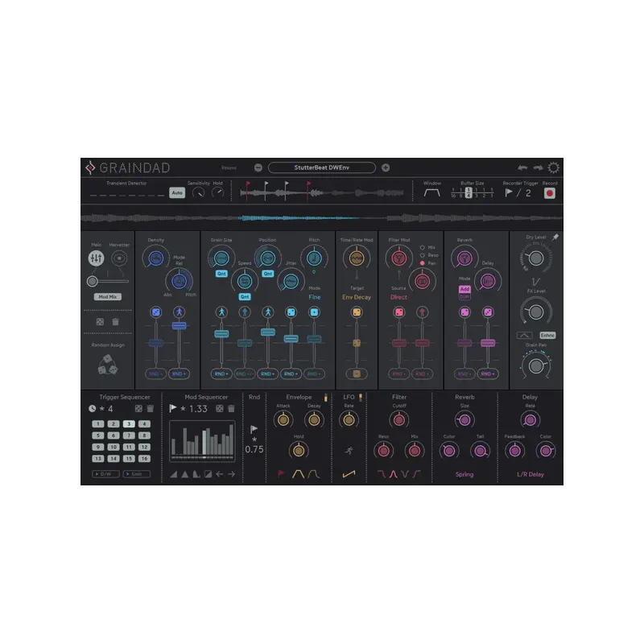Screen dimensions: 644x644
Task: Click the Recorder Trigger flag icon
Action: (x=509, y=192)
